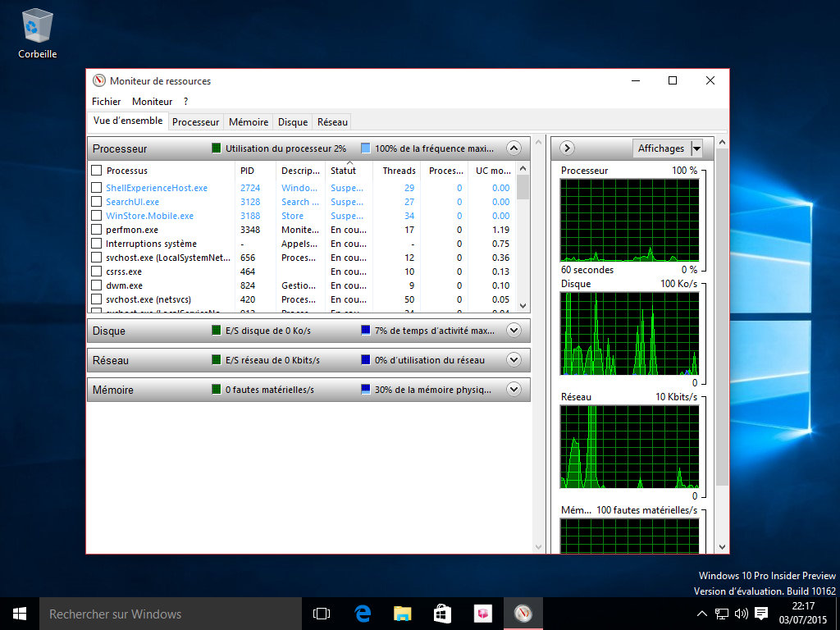
Task: Check the perfmon.exe process checkbox
Action: (x=96, y=230)
